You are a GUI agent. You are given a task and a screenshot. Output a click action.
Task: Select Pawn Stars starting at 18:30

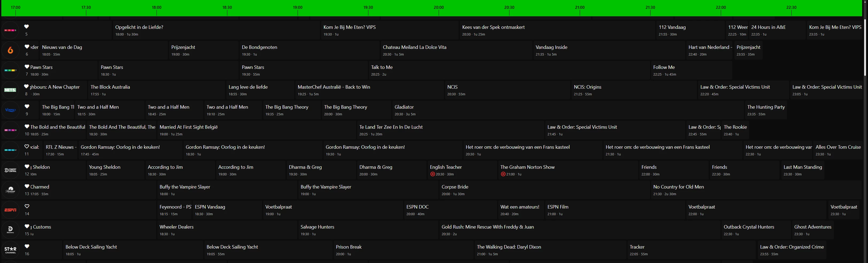169,70
